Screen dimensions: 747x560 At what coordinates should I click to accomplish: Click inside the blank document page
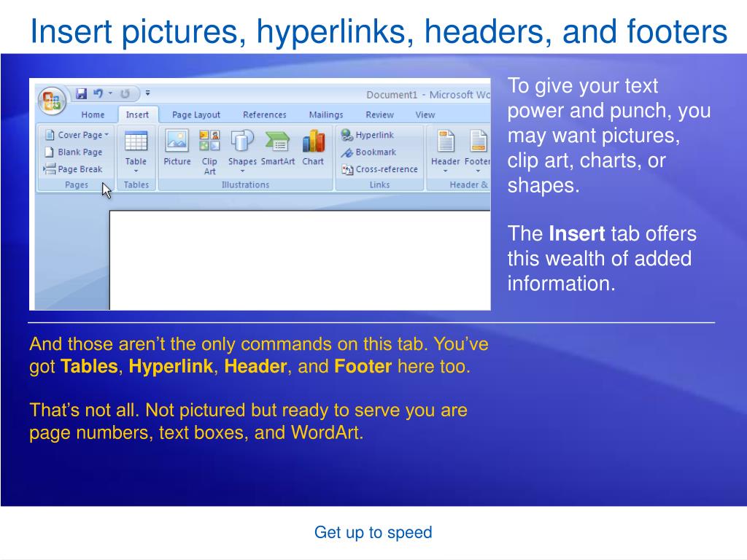coord(300,260)
